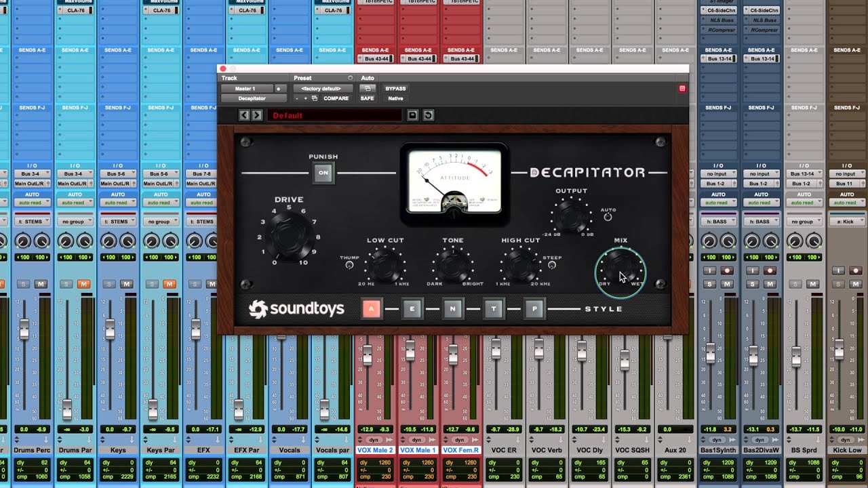Screen dimensions: 868x488
Task: Click the left pan knob on Drums Par track
Action: pyautogui.click(x=66, y=241)
